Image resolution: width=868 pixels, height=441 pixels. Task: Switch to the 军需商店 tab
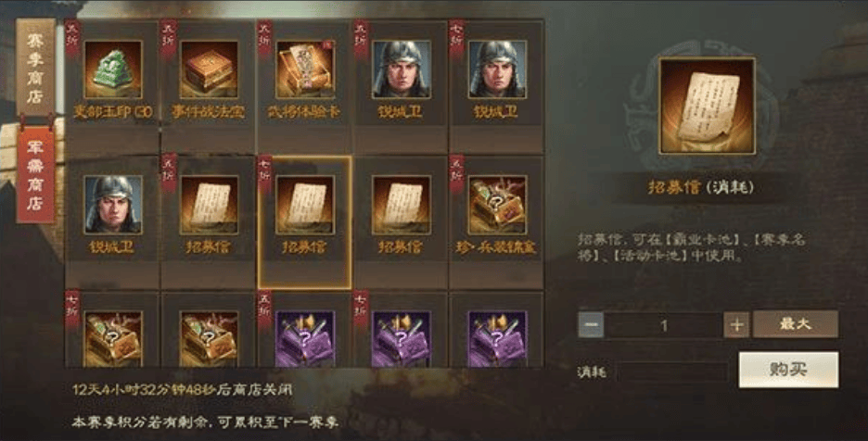36,175
